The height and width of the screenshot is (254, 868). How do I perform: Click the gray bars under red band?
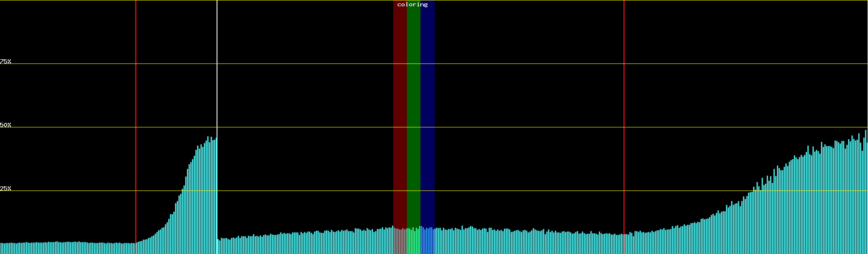[x=400, y=241]
